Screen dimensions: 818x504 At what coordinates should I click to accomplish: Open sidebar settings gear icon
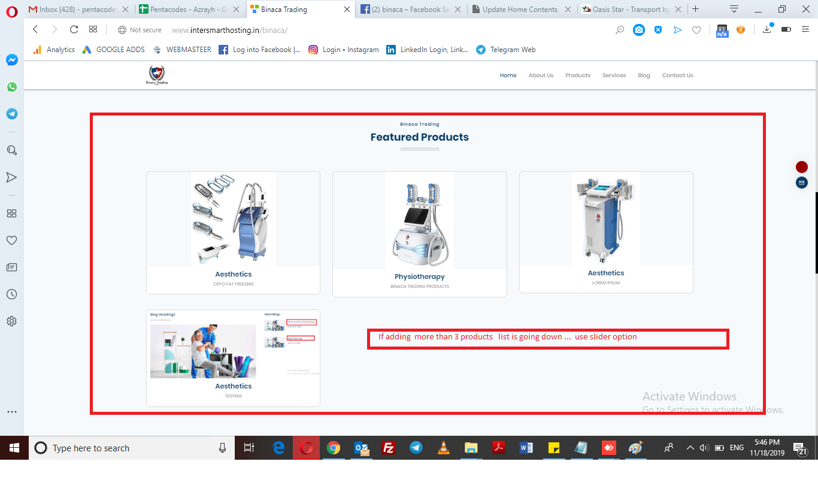point(11,321)
